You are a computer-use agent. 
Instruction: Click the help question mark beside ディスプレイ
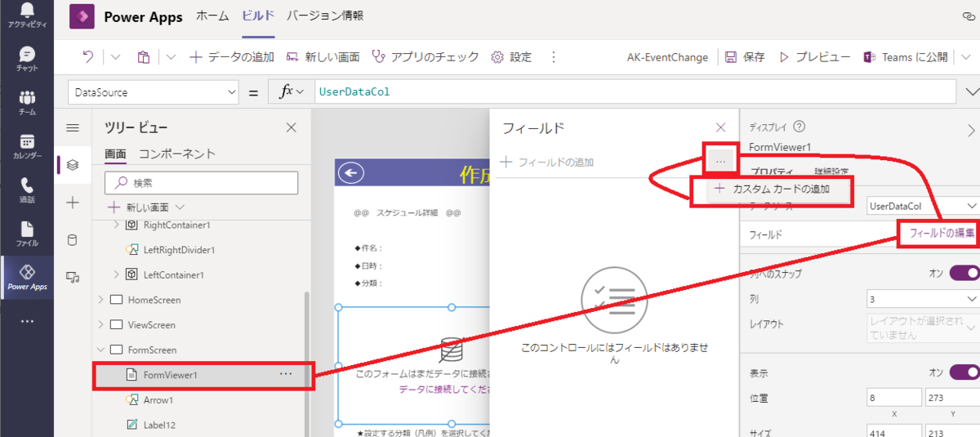tap(800, 127)
